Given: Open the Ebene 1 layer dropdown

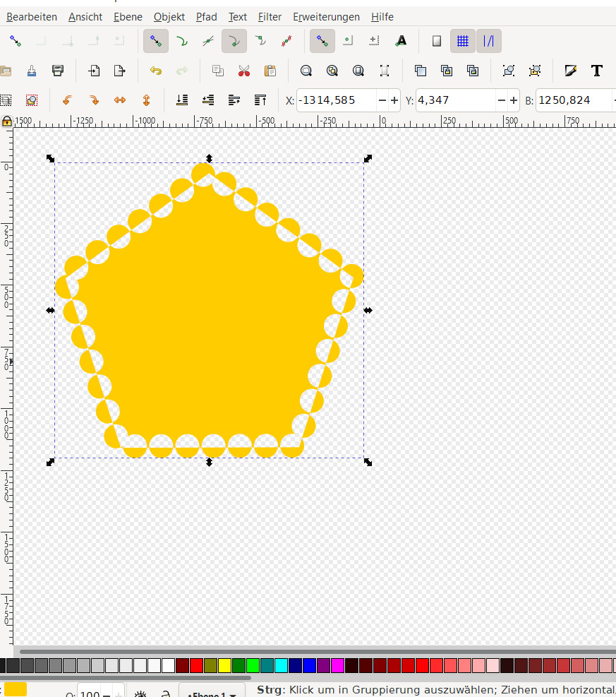Looking at the screenshot, I should [x=212, y=693].
